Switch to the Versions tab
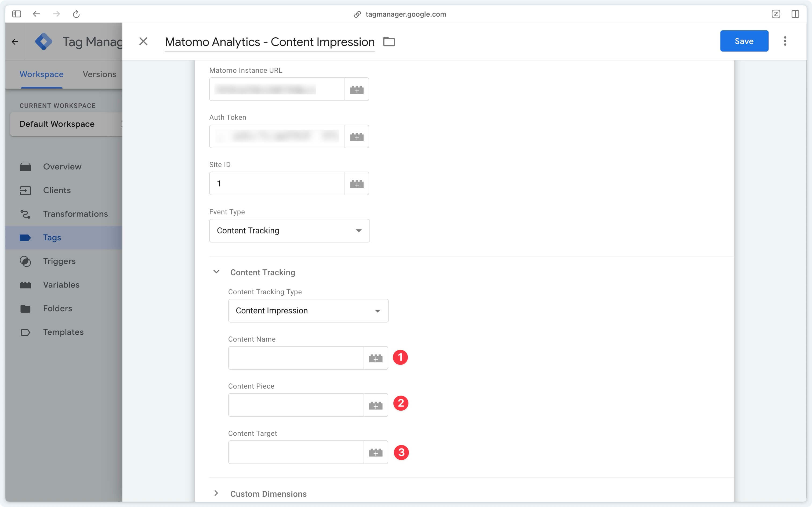Screen dimensions: 812x507 (99, 74)
